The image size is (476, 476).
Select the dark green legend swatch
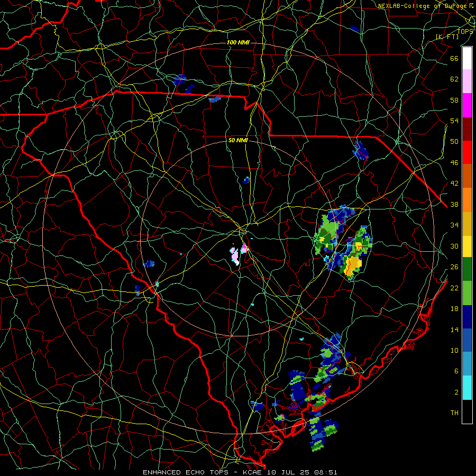(x=467, y=269)
